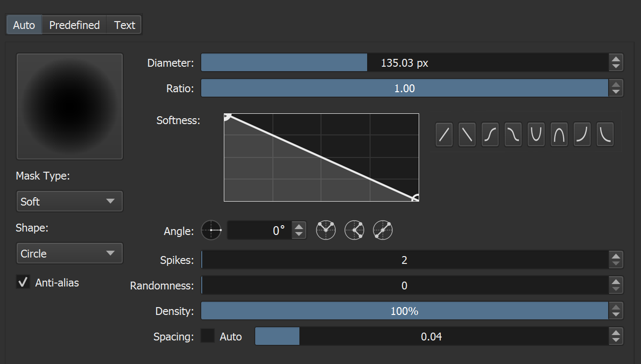Pick the L-shaped curve preset

[x=605, y=135]
